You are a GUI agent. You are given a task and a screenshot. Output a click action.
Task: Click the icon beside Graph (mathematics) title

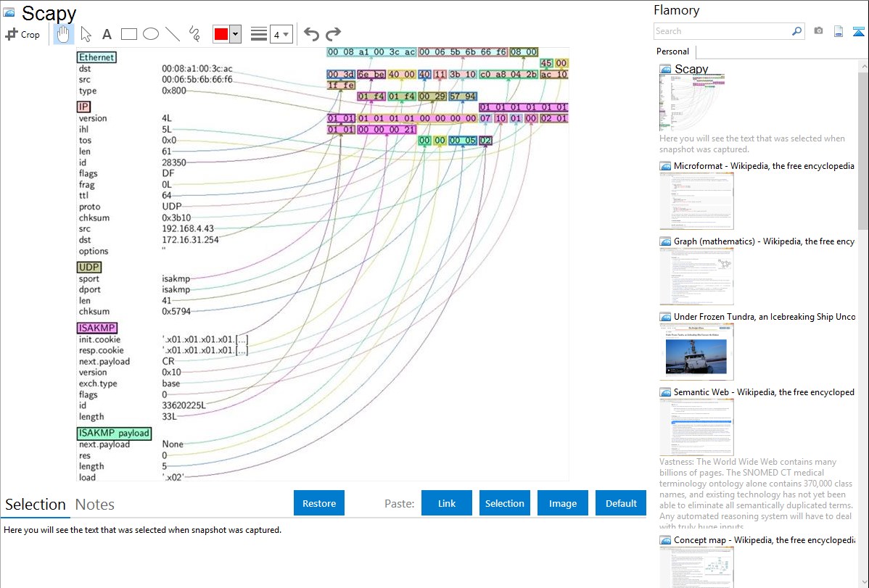tap(665, 241)
